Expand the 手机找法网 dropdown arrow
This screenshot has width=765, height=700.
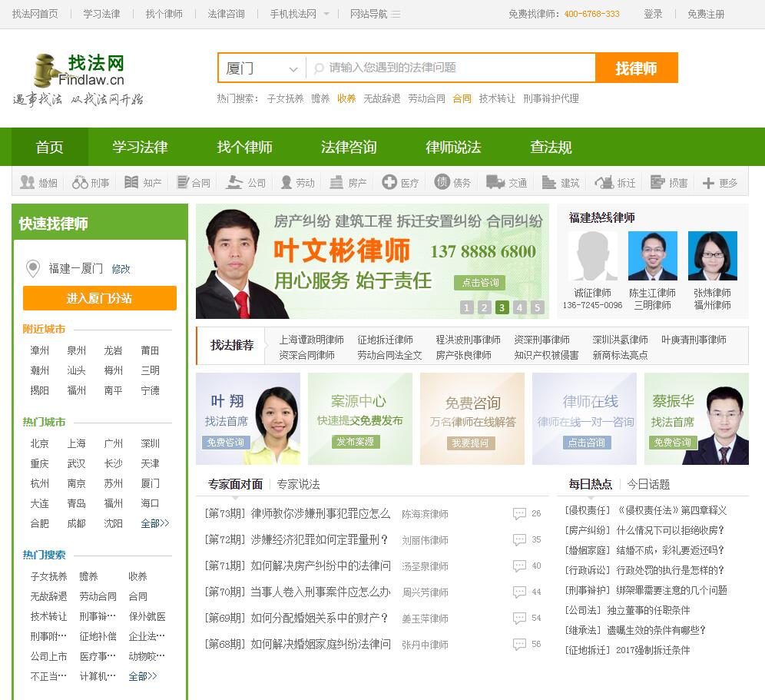[326, 14]
